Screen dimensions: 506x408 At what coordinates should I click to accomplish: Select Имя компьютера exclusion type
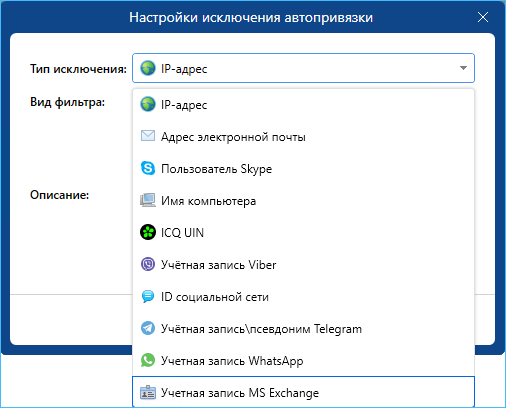click(303, 201)
